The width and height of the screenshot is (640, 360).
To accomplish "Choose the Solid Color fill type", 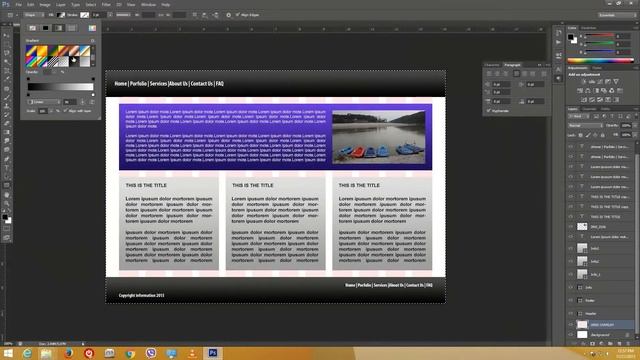I will [45, 28].
